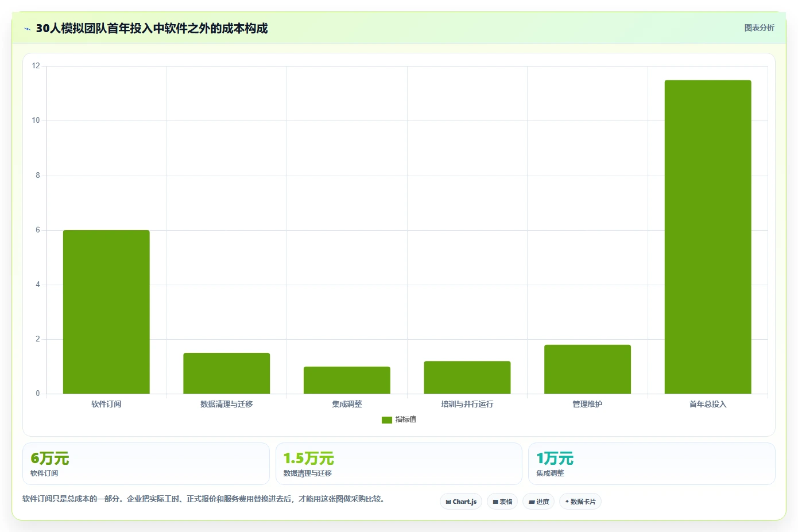798x532 pixels.
Task: Click the 软件订阅 x-axis label
Action: [106, 404]
